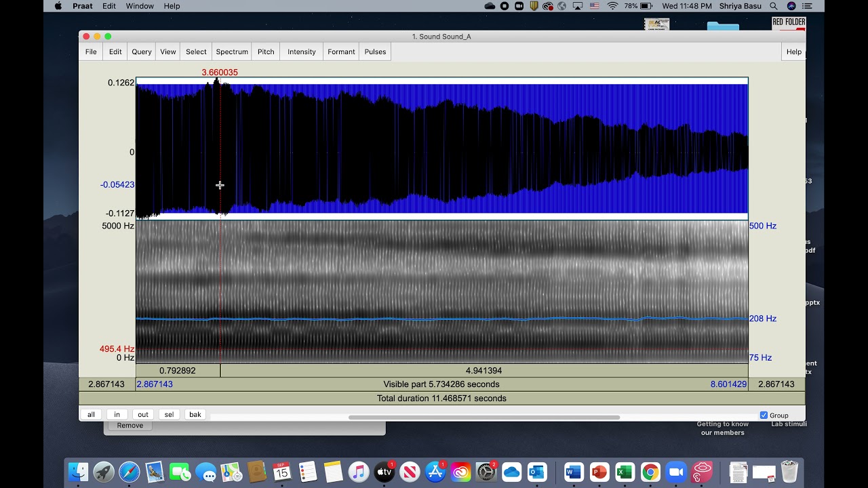
Task: Open Finder from the Dock
Action: pos(79,472)
